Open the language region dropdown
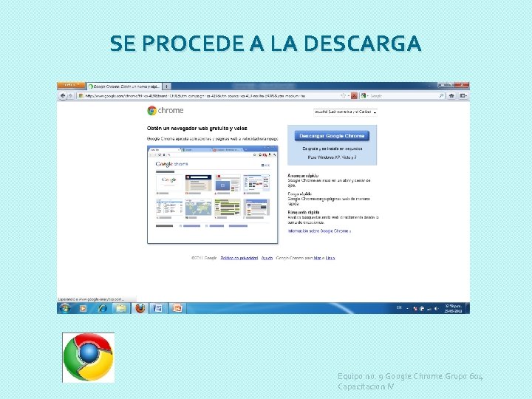Image resolution: width=532 pixels, height=399 pixels. pos(345,112)
